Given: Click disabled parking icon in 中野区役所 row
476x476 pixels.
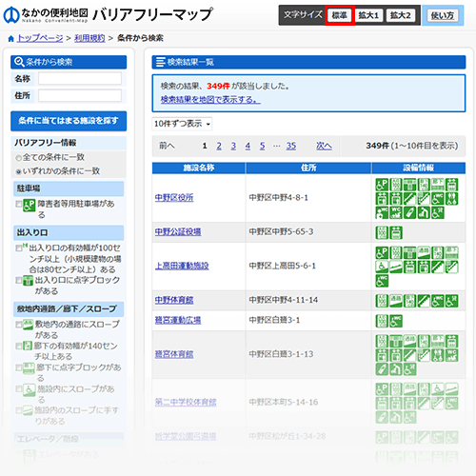Looking at the screenshot, I should (382, 185).
